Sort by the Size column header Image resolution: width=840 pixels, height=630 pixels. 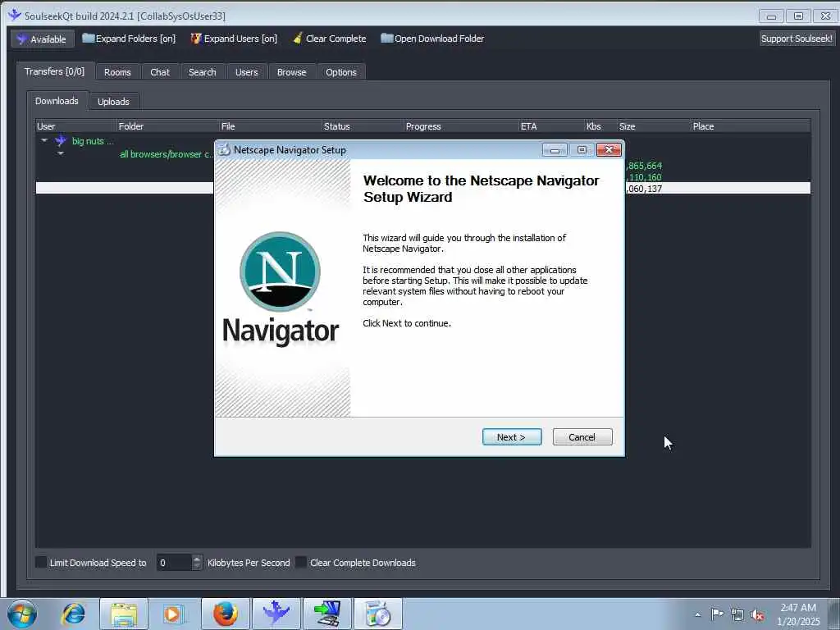point(654,126)
